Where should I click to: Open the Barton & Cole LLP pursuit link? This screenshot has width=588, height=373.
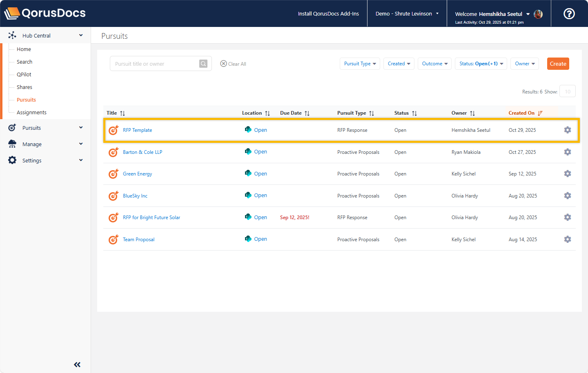point(143,152)
